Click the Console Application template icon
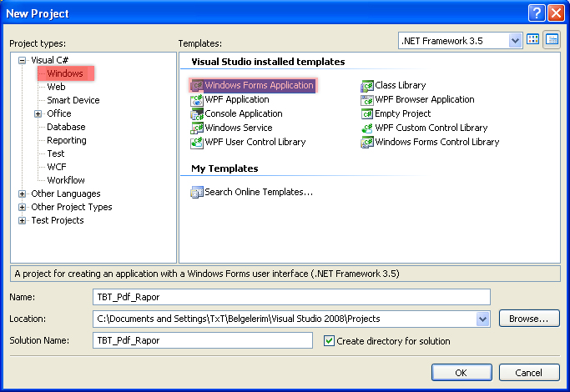The width and height of the screenshot is (570, 392). tap(197, 114)
